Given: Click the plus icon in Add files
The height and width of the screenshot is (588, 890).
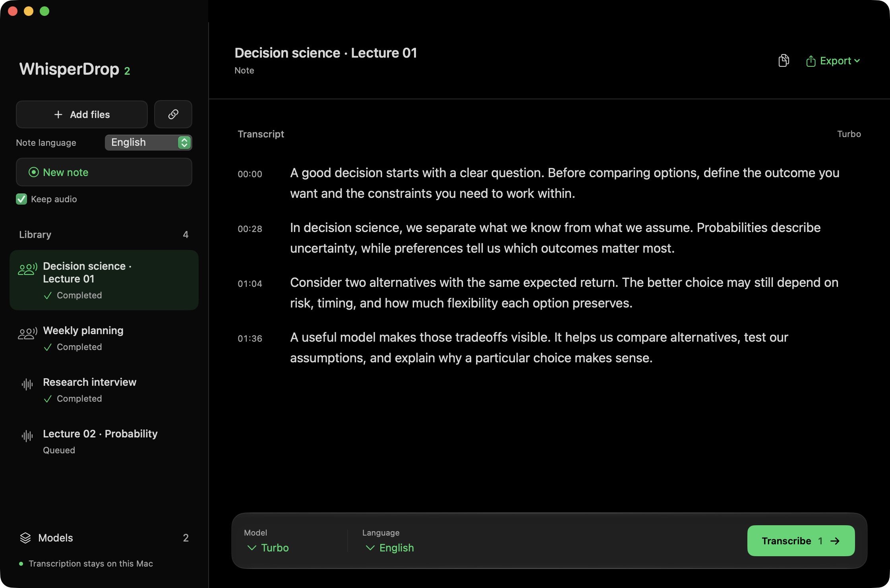Looking at the screenshot, I should (58, 114).
